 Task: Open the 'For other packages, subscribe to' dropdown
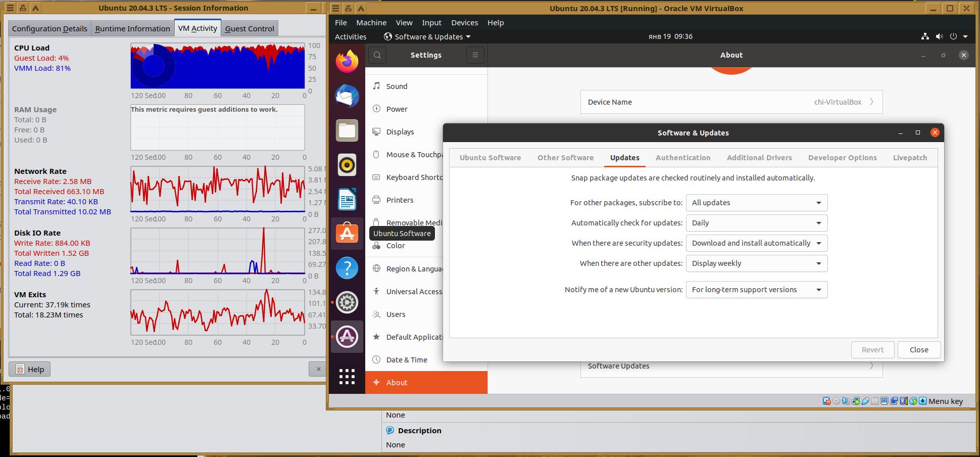[x=757, y=203]
